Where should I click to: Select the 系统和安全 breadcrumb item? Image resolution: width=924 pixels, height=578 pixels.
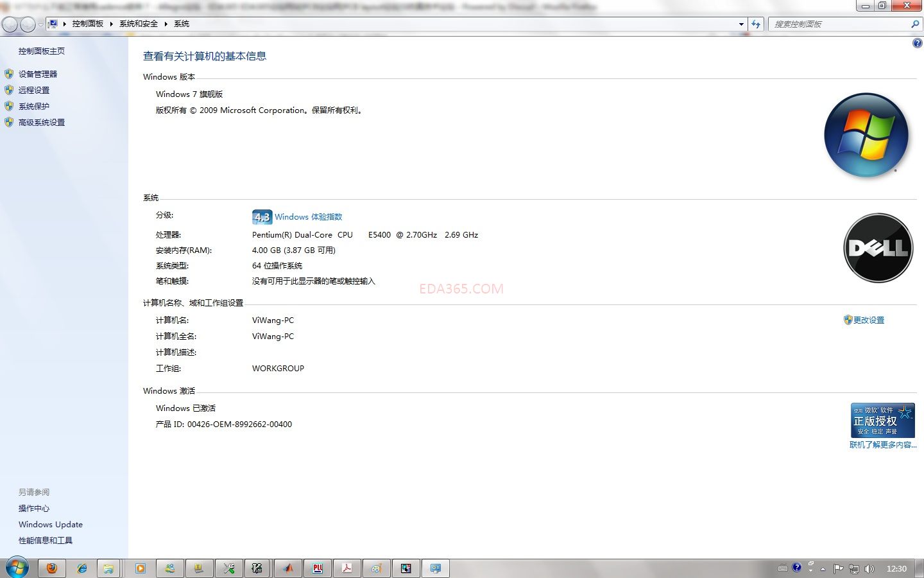coord(139,24)
